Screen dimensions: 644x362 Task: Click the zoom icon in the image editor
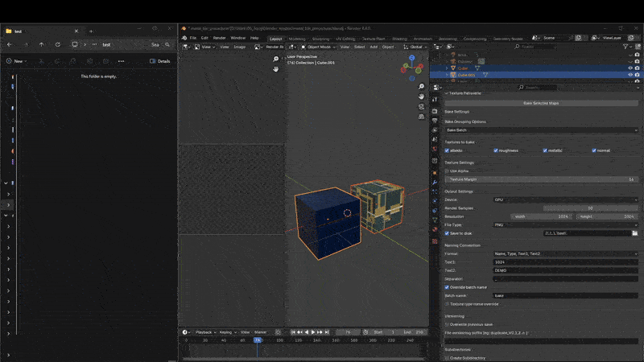[275, 59]
